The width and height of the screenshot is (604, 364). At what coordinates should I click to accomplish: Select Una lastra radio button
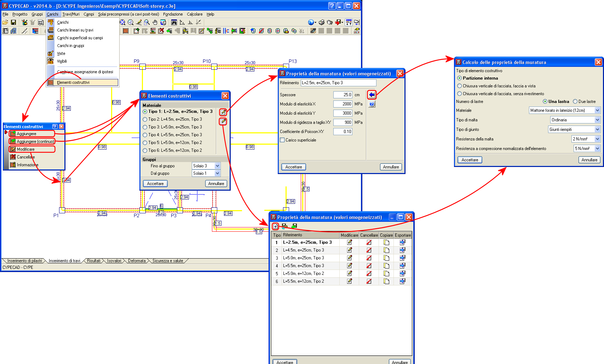545,102
